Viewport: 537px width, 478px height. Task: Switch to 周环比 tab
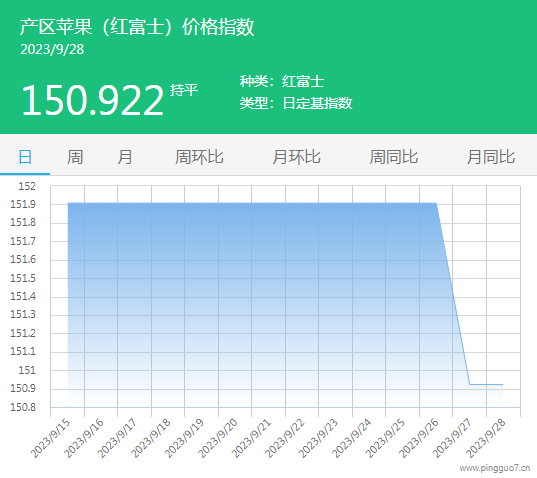point(199,157)
